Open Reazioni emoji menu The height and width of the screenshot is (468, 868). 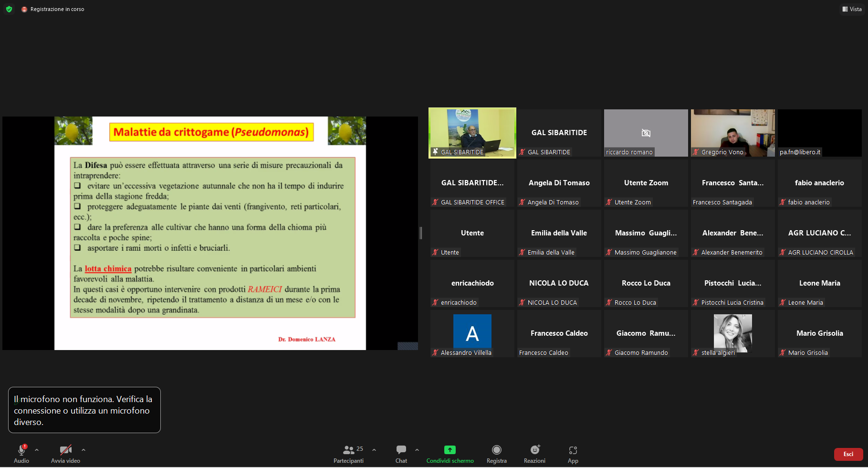535,450
